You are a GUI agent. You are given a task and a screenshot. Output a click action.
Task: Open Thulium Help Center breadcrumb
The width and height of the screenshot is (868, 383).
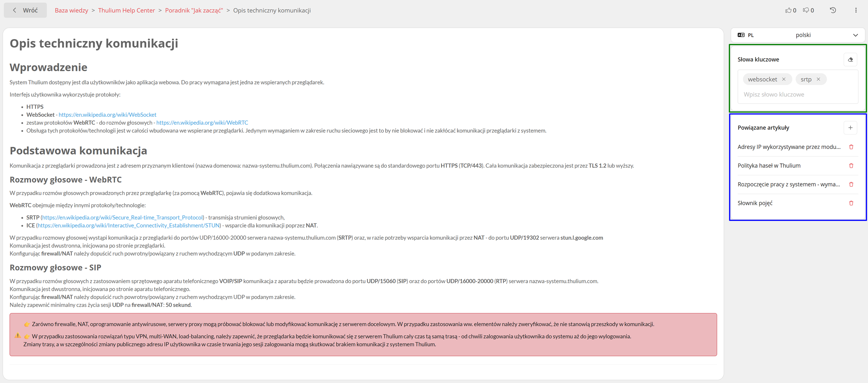tap(126, 10)
